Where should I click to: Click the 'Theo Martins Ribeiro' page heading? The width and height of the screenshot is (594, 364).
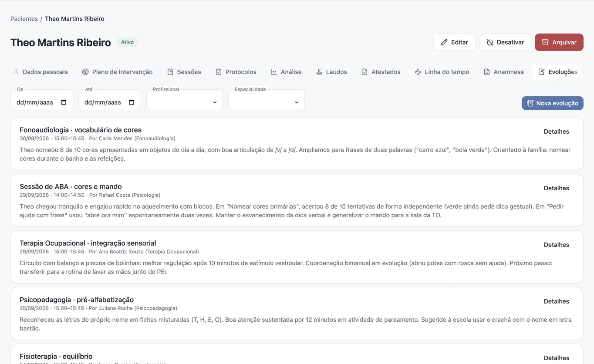pyautogui.click(x=61, y=42)
